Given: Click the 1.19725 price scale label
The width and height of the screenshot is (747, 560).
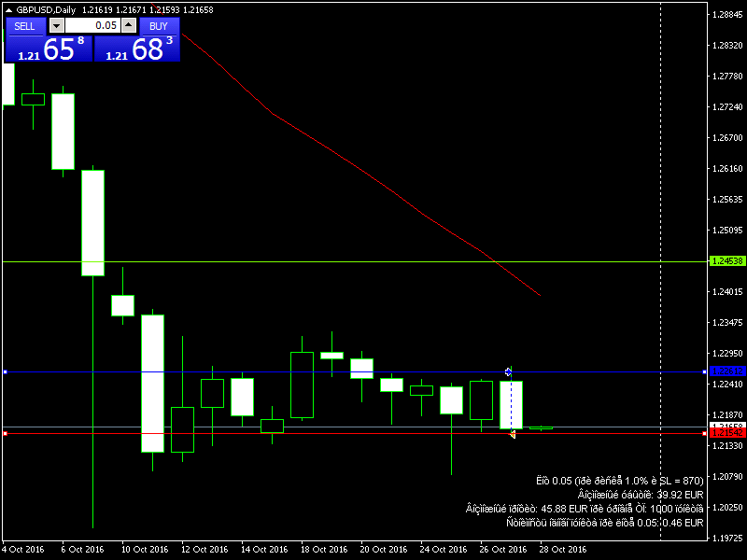Looking at the screenshot, I should (727, 539).
